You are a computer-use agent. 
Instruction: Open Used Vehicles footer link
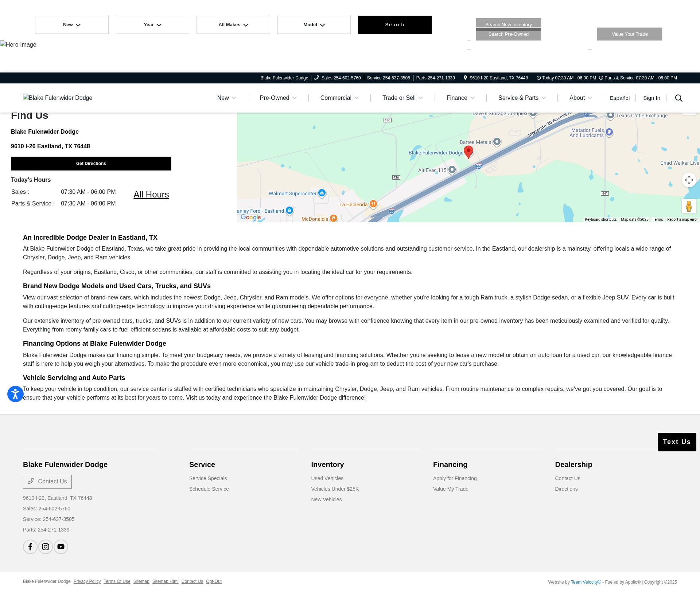[327, 478]
